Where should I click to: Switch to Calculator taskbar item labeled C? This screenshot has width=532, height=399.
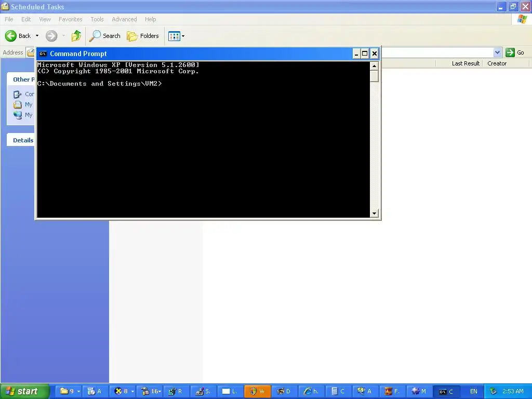coord(338,392)
